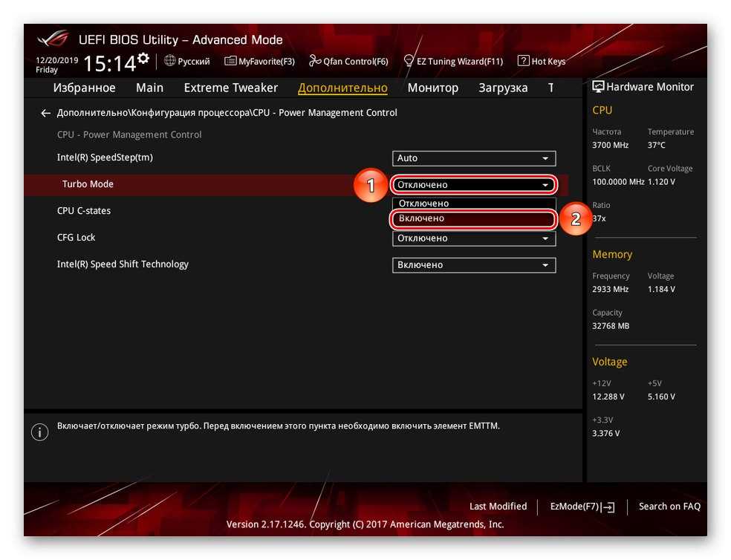Click the 37°C temperature value
This screenshot has width=731, height=560.
[x=657, y=145]
